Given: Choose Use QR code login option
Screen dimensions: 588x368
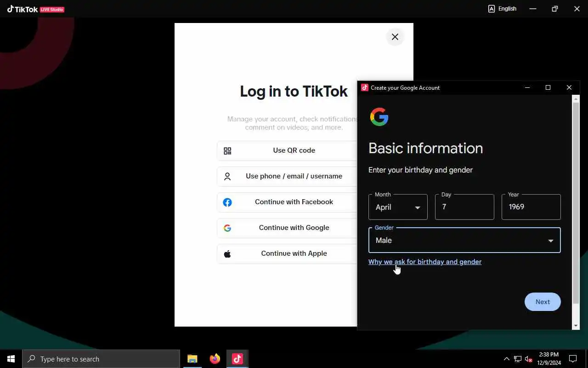Looking at the screenshot, I should pos(287,150).
